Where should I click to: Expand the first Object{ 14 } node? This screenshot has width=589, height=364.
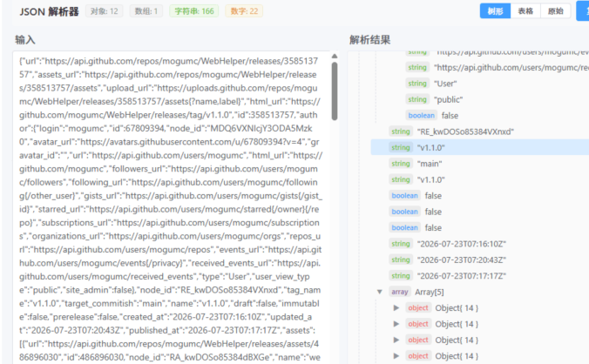tap(396, 308)
